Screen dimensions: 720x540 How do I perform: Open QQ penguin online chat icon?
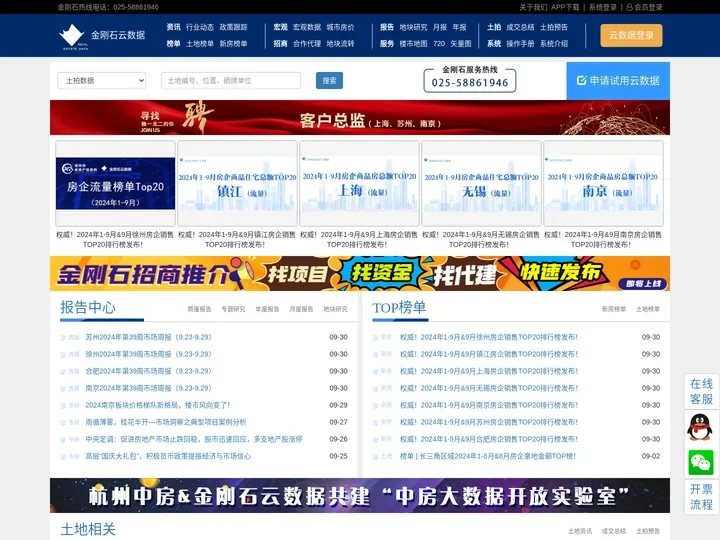click(700, 428)
